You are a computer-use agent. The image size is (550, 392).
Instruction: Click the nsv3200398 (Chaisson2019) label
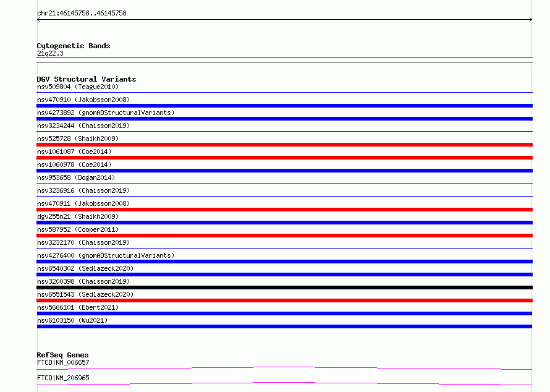[83, 281]
